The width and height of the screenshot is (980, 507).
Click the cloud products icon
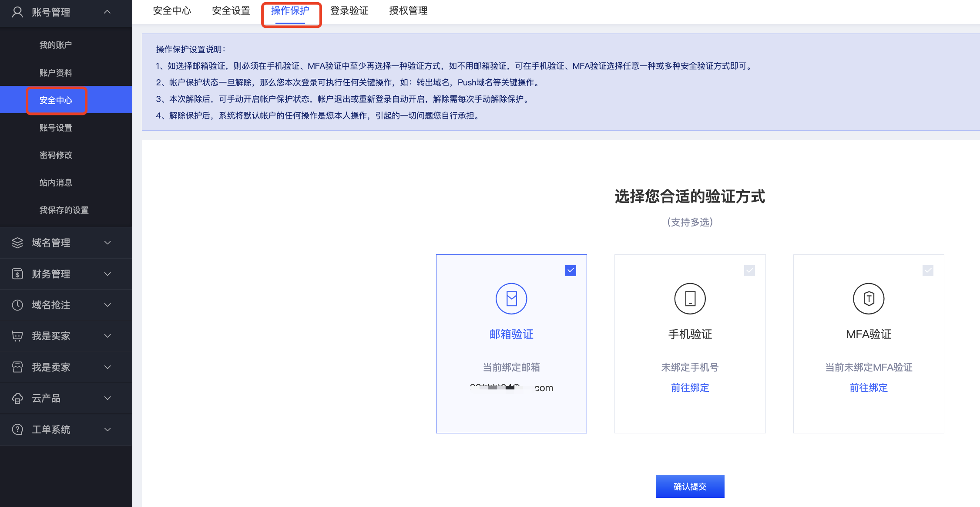17,398
